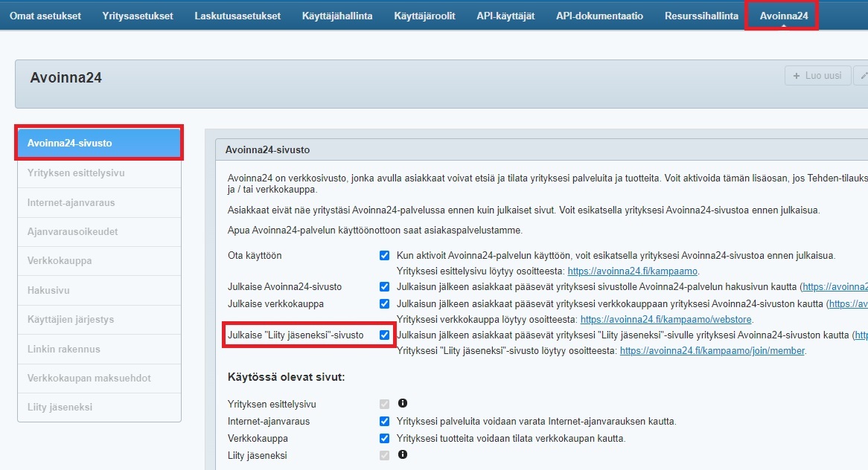Open the API-dokumentaatio tab
This screenshot has width=868, height=470.
coord(599,16)
